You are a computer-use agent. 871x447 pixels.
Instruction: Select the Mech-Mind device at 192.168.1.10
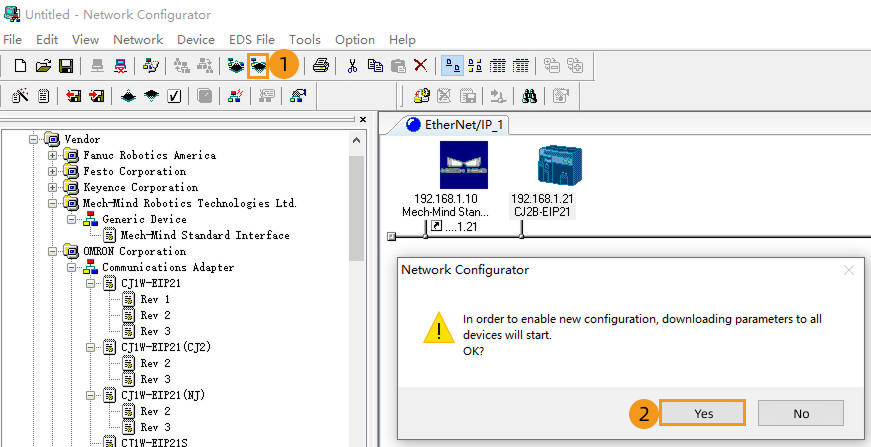click(463, 165)
